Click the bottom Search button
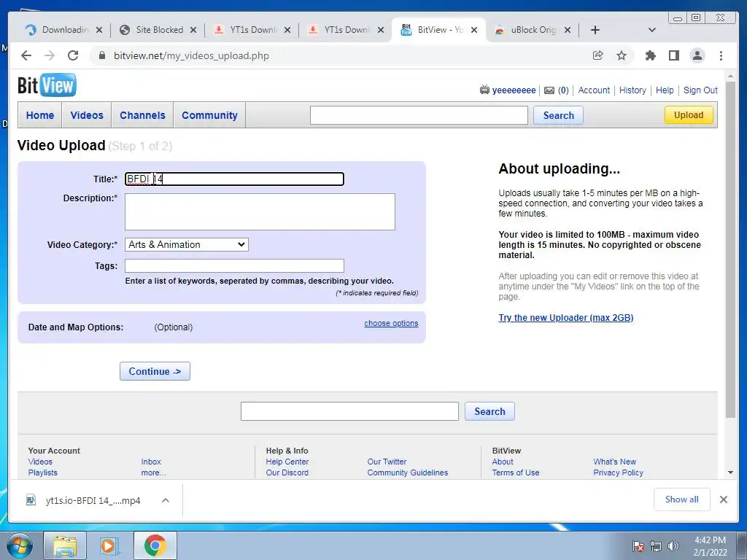The height and width of the screenshot is (560, 747). (x=489, y=411)
